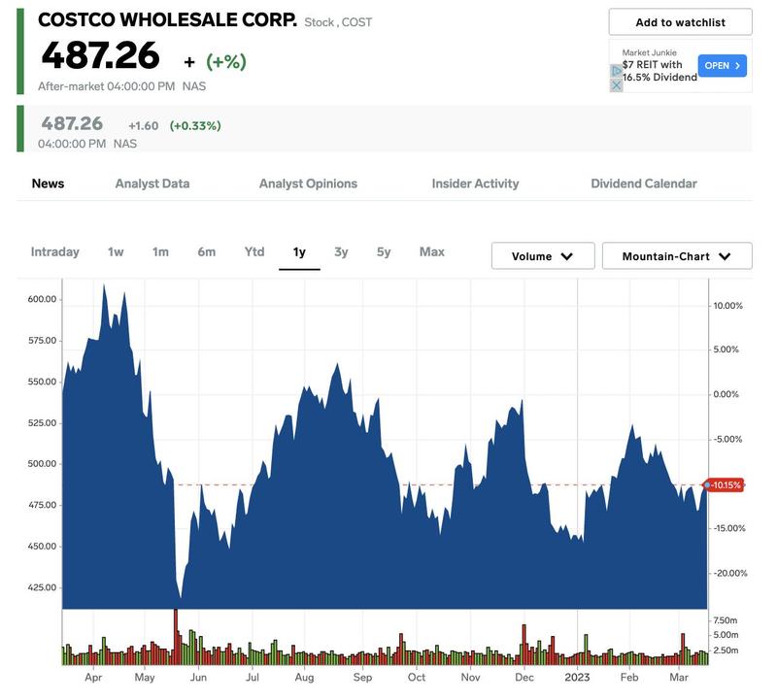Select the 6m chart range
The width and height of the screenshot is (777, 700).
(207, 252)
